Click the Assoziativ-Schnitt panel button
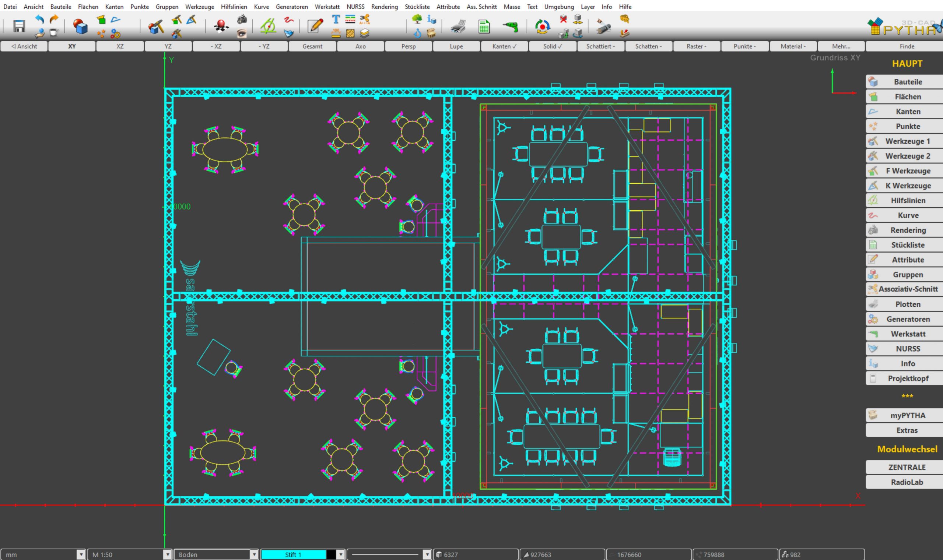The width and height of the screenshot is (943, 560). pyautogui.click(x=908, y=289)
